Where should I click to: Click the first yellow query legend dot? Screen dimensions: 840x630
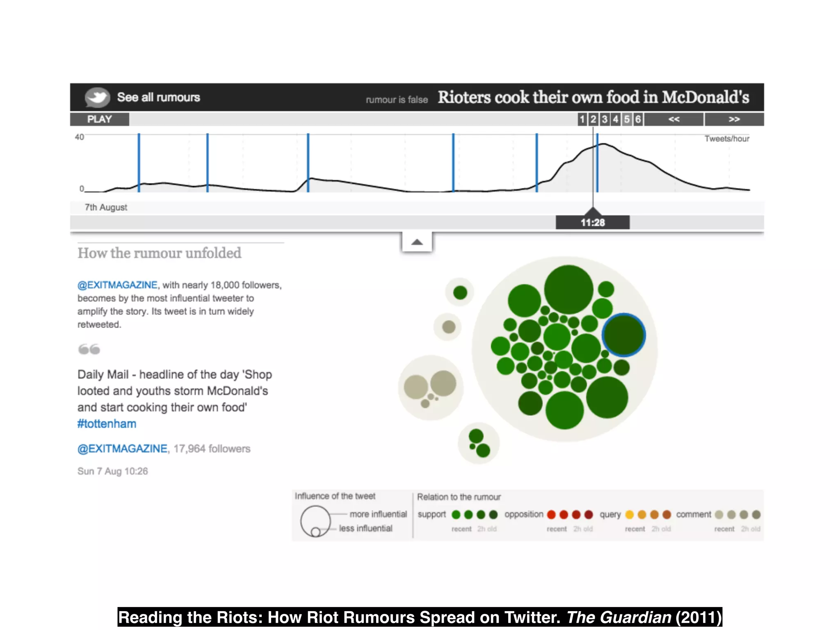(x=630, y=514)
